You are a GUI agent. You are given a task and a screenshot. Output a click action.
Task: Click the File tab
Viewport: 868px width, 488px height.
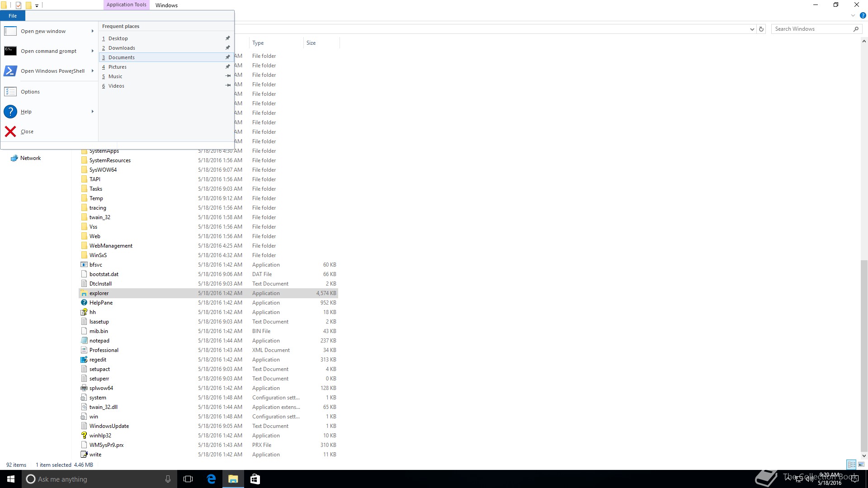click(x=13, y=16)
